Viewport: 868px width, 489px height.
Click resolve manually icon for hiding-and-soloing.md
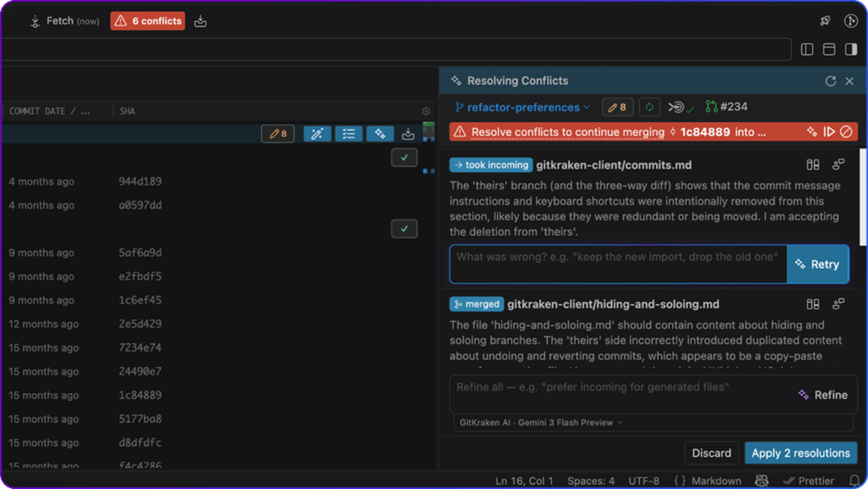tap(838, 304)
